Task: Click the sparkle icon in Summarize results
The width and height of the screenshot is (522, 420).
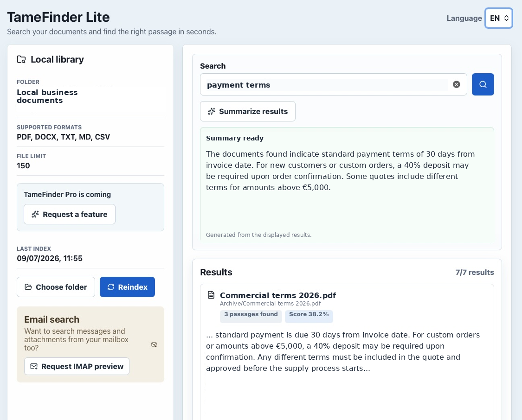Action: 212,111
